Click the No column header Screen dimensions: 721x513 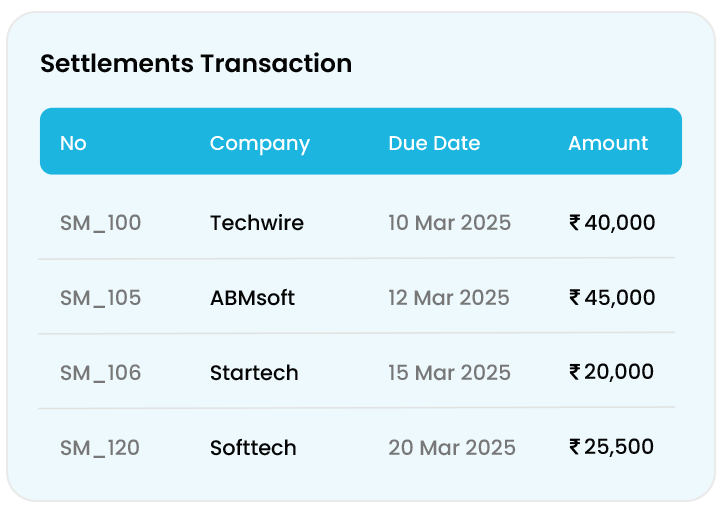click(73, 143)
